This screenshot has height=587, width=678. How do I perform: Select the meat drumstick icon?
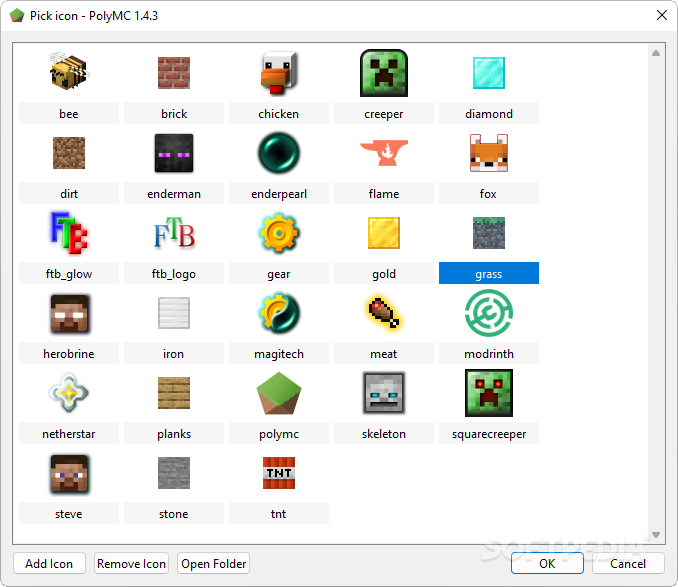[x=384, y=313]
